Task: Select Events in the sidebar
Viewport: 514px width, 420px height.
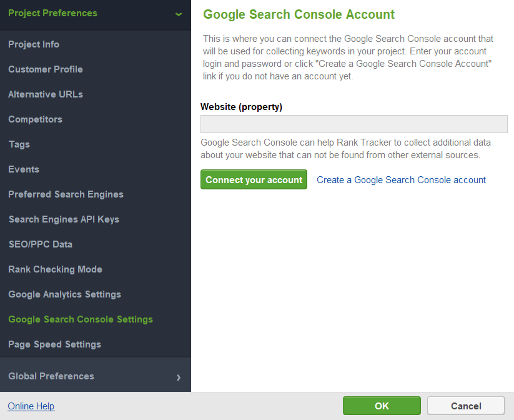Action: [x=24, y=169]
